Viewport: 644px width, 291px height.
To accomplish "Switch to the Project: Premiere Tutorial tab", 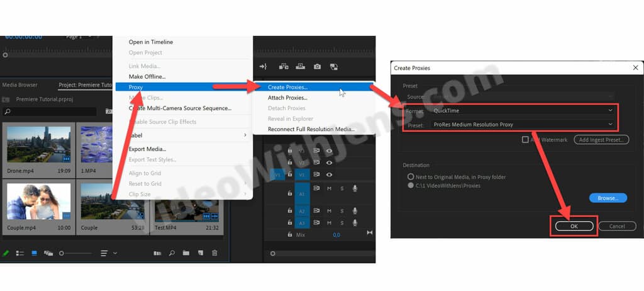I will (85, 85).
